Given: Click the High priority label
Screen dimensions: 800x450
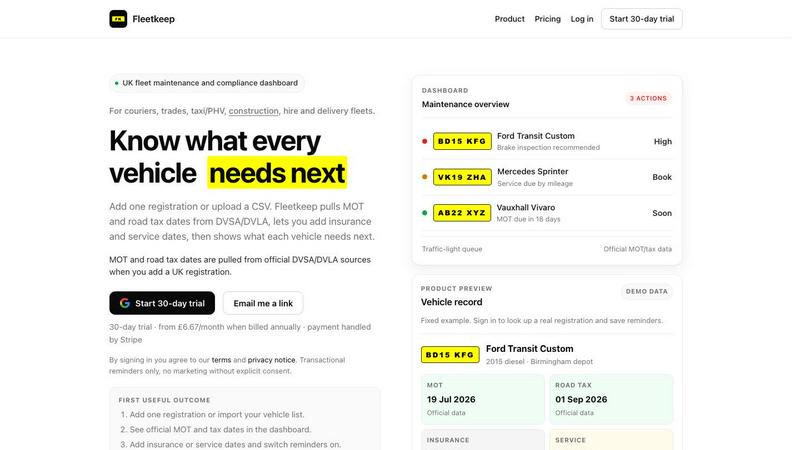Looking at the screenshot, I should coord(663,141).
